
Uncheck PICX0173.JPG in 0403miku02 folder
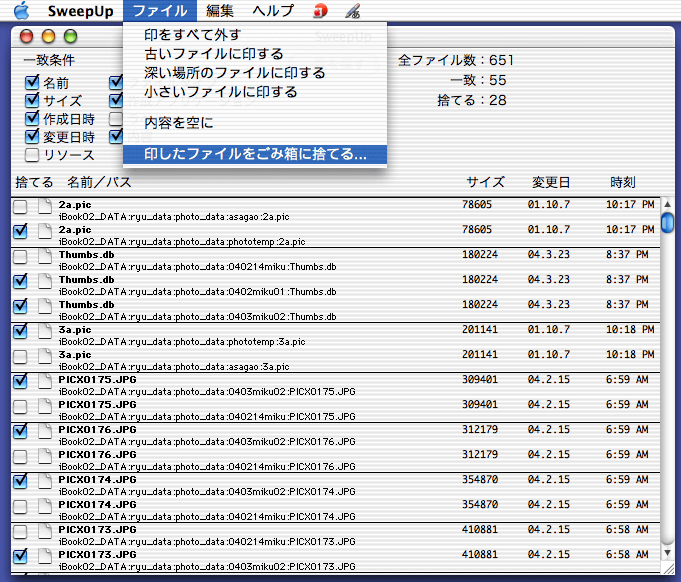point(20,556)
